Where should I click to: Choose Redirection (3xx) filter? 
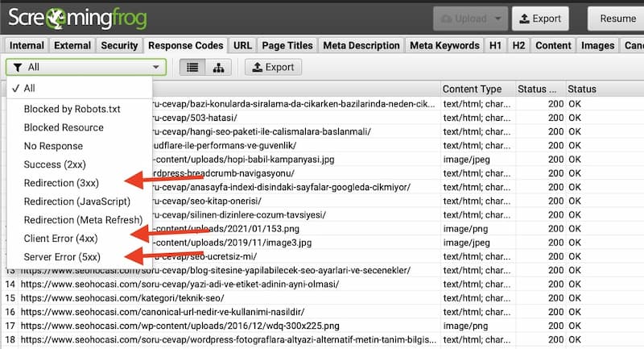click(x=60, y=183)
